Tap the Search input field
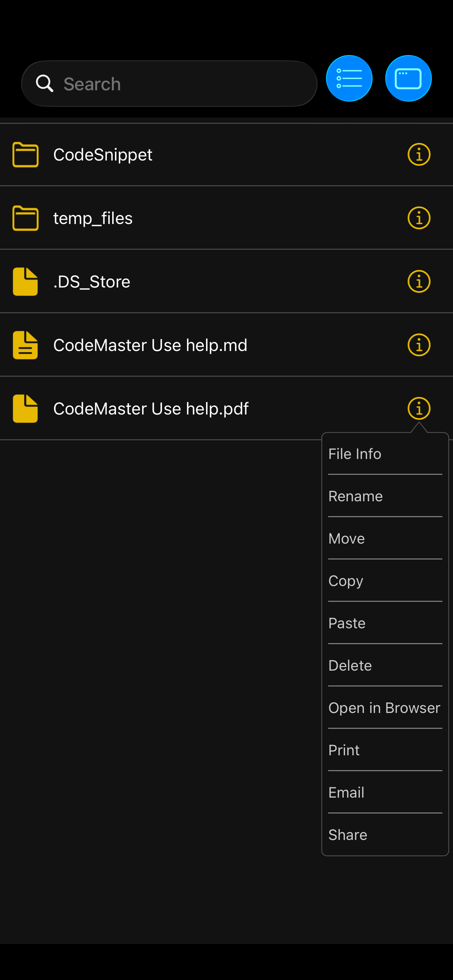Image resolution: width=453 pixels, height=980 pixels. 169,83
